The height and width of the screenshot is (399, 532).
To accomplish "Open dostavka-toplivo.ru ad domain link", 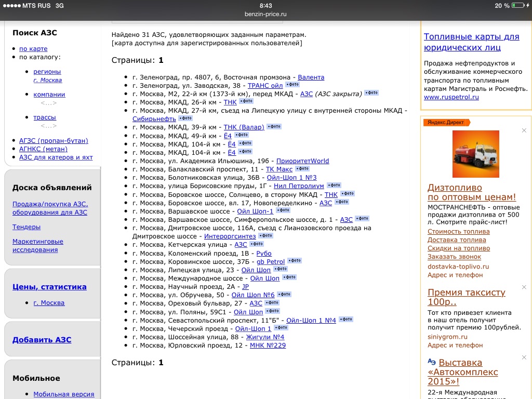I will [458, 267].
